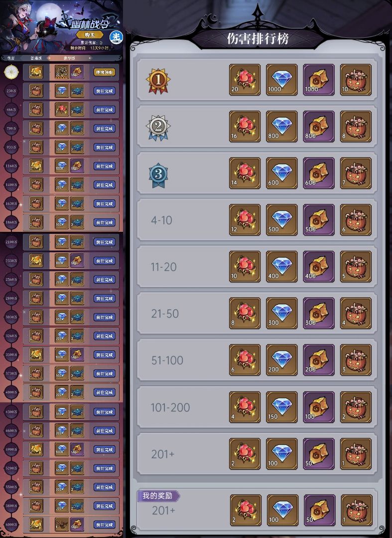Viewport: 392px width, 538px height.
Task: Click the gold number one medal
Action: pos(158,81)
